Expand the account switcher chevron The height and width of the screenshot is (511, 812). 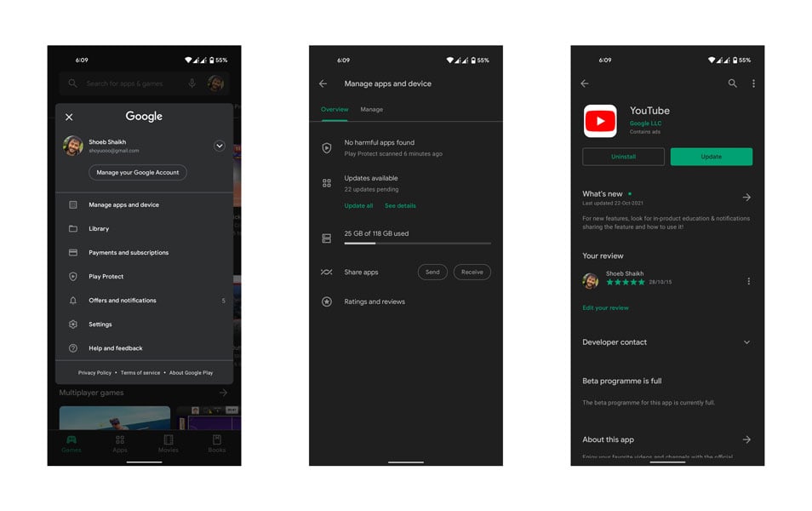(219, 146)
